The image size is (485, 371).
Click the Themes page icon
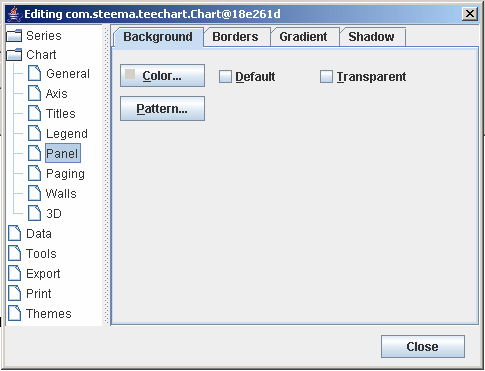[x=15, y=313]
